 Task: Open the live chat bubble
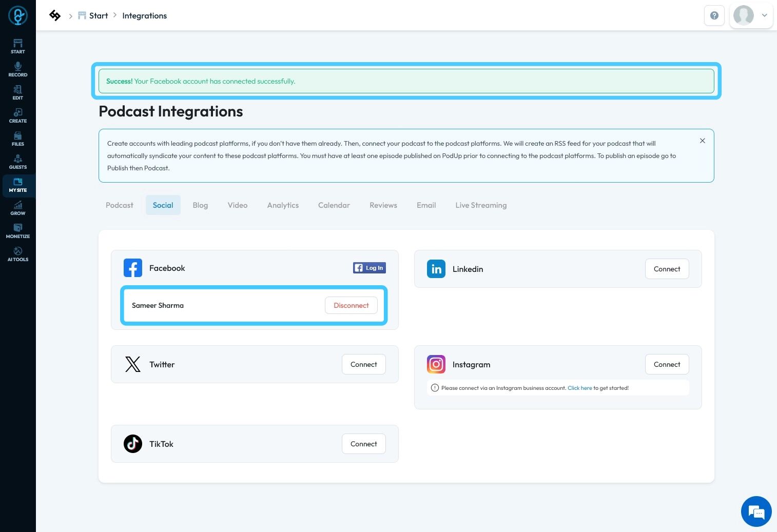coord(756,511)
